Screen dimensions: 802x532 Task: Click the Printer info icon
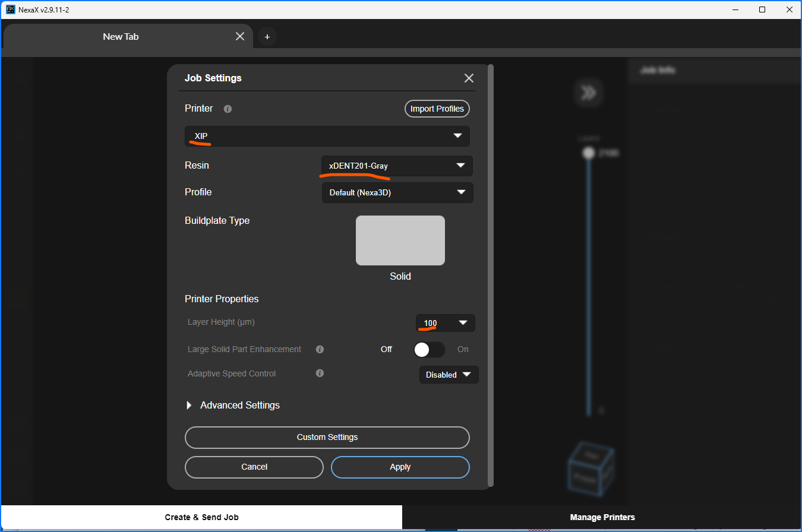[x=228, y=109]
